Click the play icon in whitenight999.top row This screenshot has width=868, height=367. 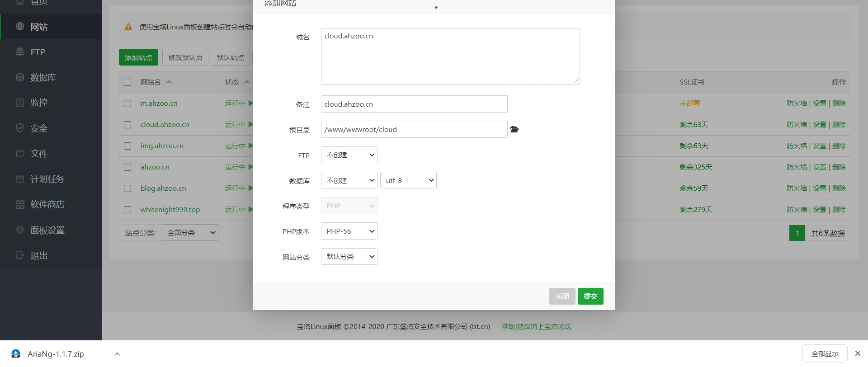coord(250,210)
